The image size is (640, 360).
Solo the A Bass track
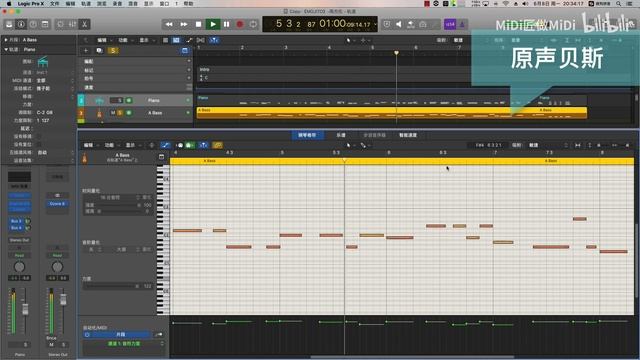(120, 113)
